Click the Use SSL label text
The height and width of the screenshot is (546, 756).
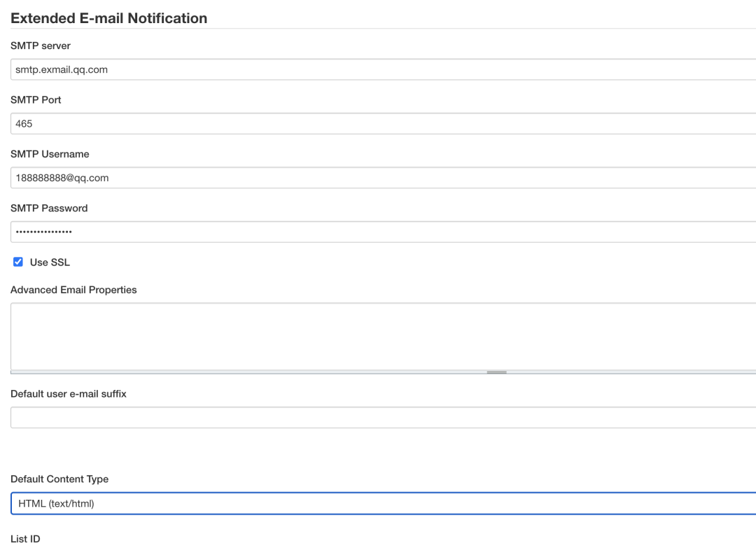click(x=50, y=262)
